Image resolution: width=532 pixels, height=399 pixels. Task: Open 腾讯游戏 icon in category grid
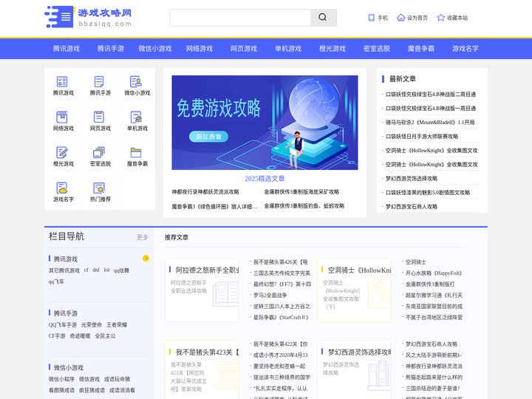pos(62,82)
